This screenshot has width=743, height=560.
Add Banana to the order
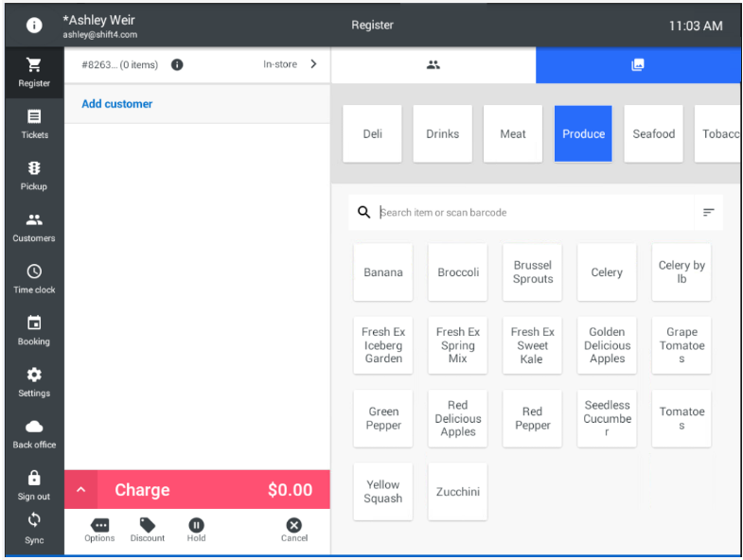383,272
